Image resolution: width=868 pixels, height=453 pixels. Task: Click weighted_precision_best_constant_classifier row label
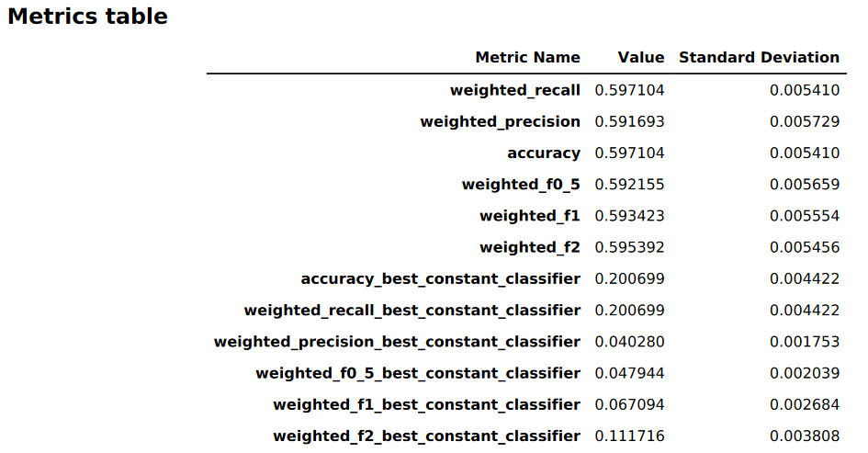click(397, 342)
